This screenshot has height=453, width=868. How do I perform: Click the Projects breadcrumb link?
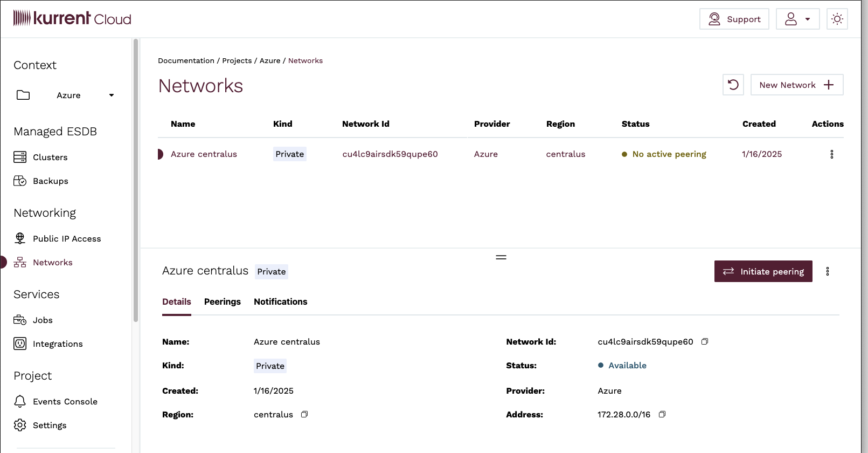pyautogui.click(x=237, y=60)
